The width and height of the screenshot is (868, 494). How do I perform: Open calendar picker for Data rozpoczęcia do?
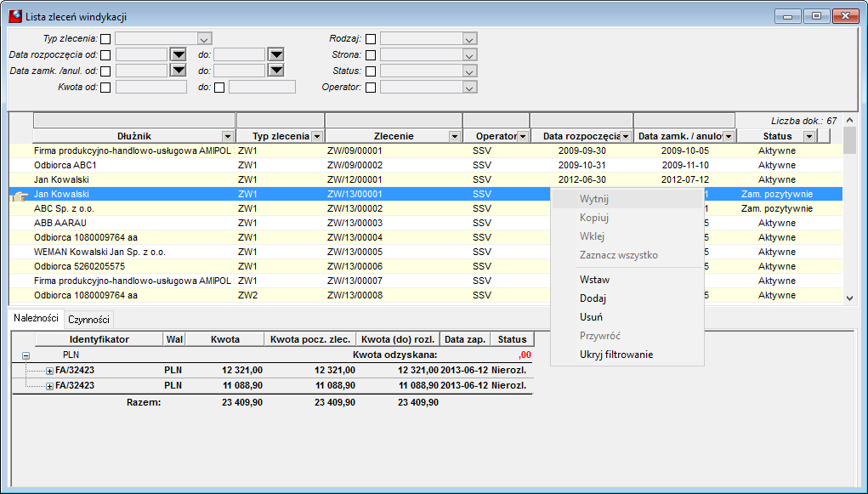click(x=276, y=54)
